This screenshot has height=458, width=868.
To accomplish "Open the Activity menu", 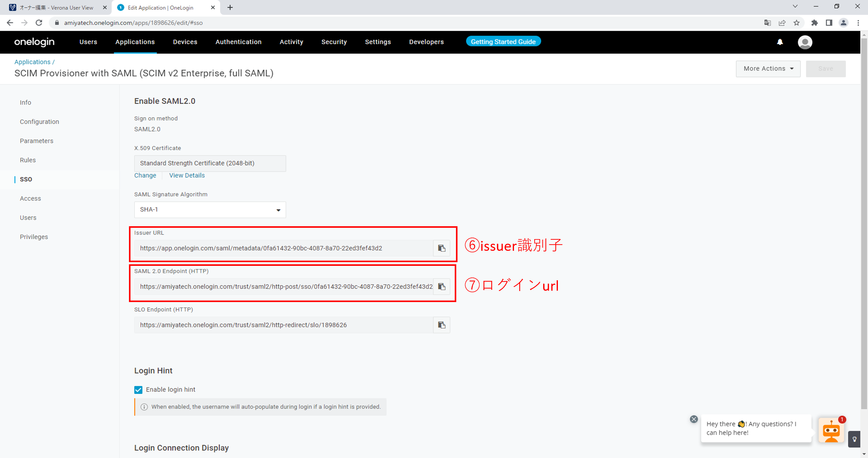I will (291, 42).
